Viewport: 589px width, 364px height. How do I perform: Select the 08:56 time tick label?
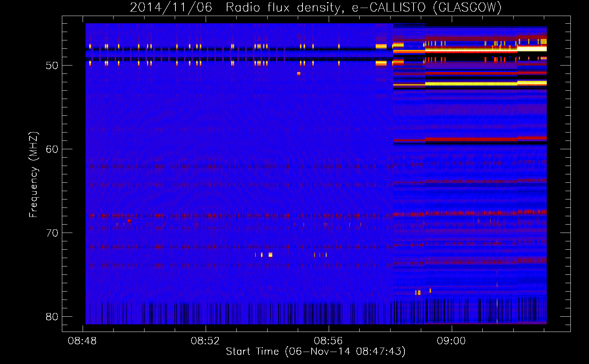click(328, 341)
